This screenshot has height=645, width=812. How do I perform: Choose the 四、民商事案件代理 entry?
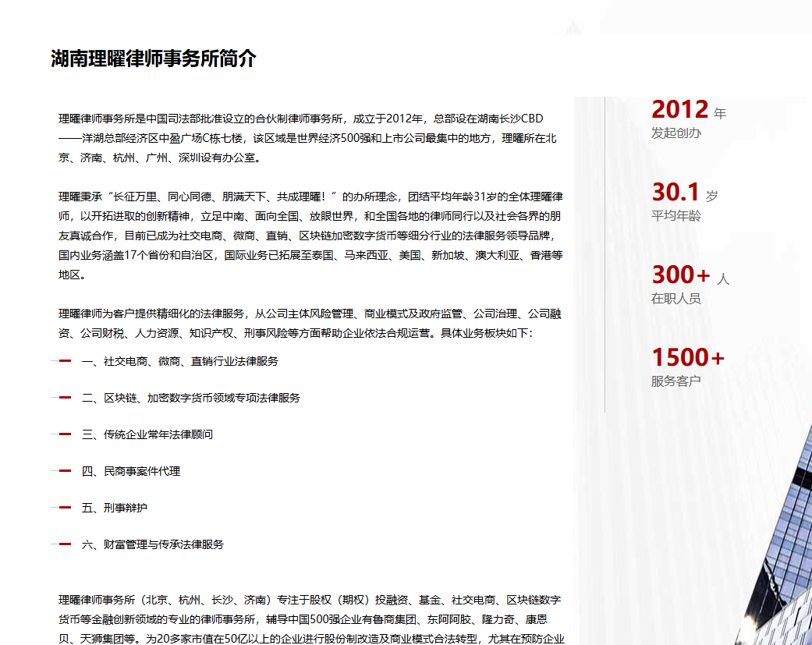[x=130, y=471]
